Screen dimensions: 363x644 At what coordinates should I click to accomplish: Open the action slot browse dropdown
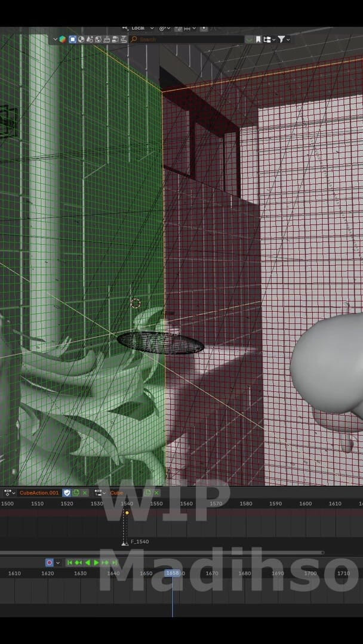pos(100,493)
